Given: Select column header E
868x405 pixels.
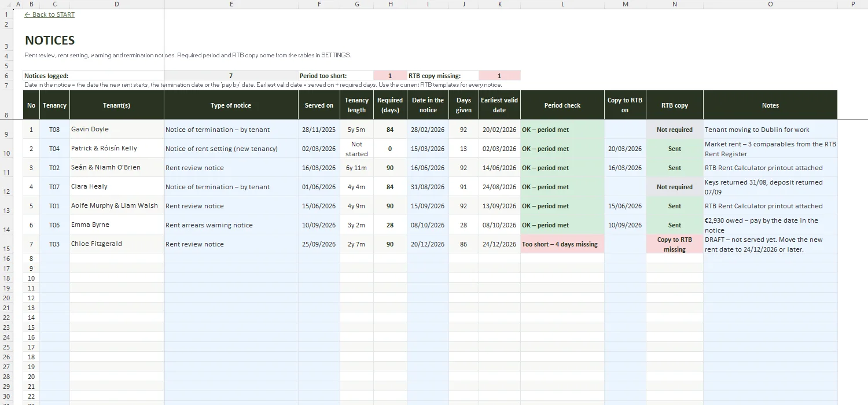Looking at the screenshot, I should [231, 4].
